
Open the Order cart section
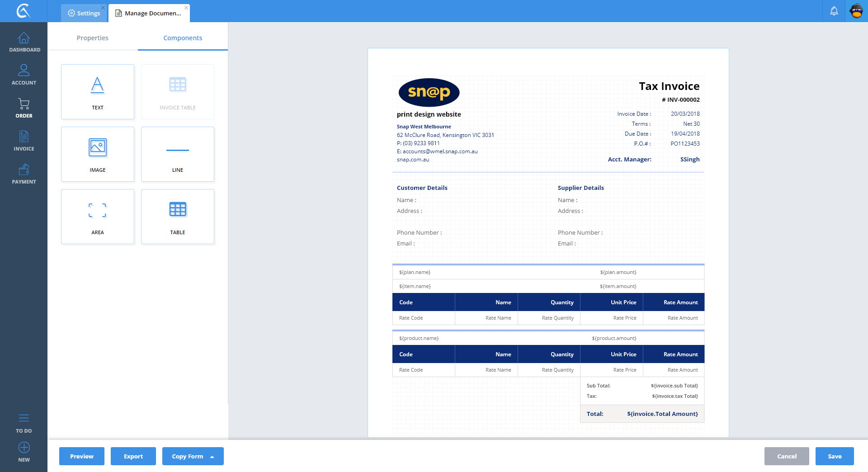(x=24, y=108)
